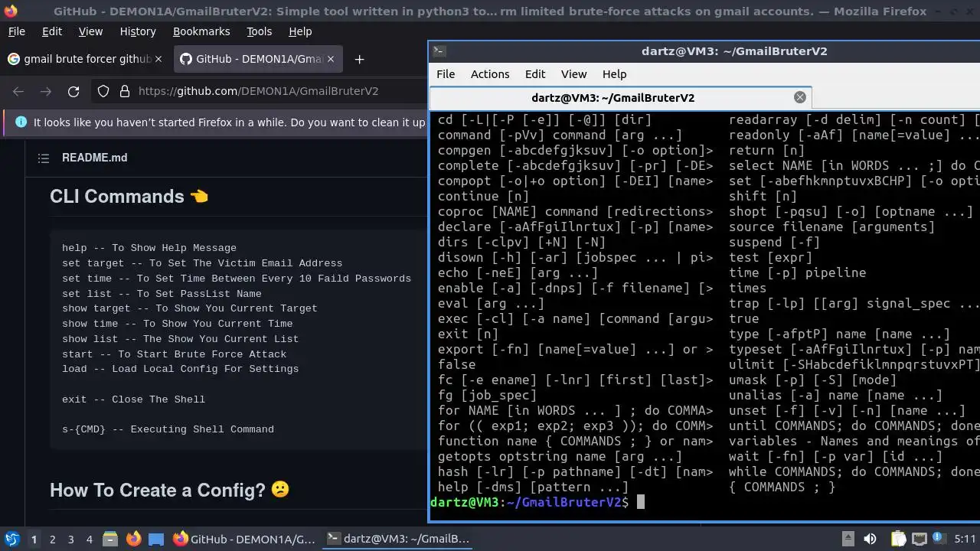Select terminal tab dartz@VM3: ~/GmailBruterV2
The height and width of the screenshot is (551, 980).
pyautogui.click(x=620, y=97)
